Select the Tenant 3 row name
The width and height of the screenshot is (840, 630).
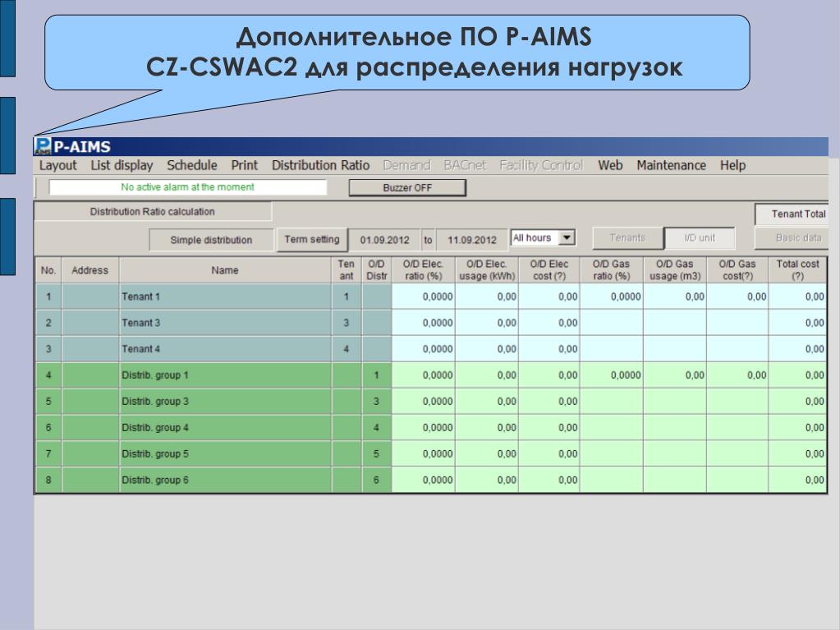coord(225,323)
